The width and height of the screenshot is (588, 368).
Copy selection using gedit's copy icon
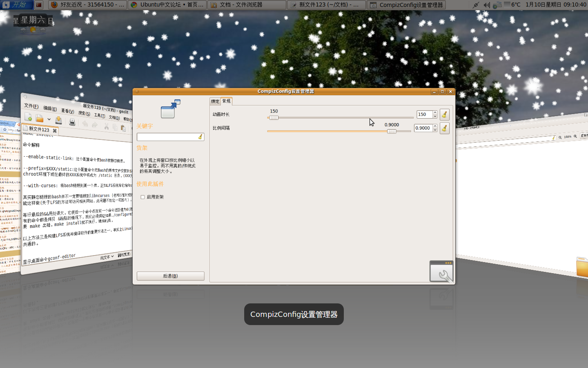tap(115, 127)
